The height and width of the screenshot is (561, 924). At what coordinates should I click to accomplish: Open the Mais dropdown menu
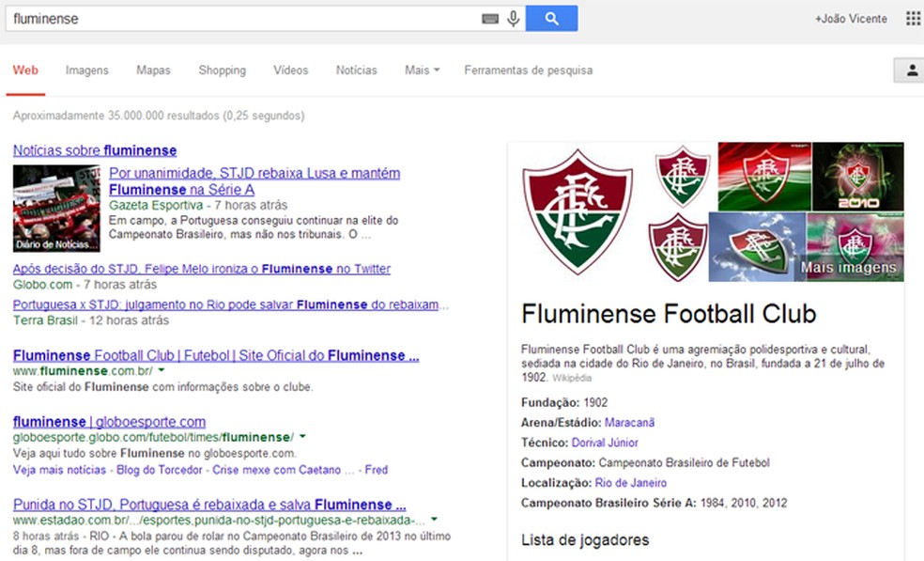point(422,70)
